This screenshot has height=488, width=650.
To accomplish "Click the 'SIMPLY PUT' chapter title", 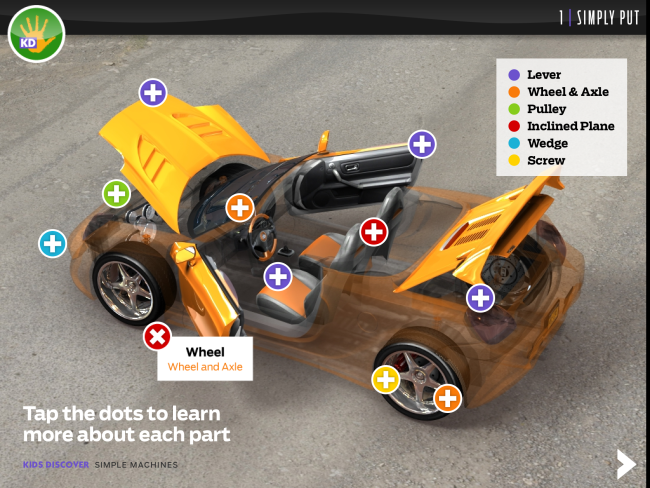I will 608,17.
